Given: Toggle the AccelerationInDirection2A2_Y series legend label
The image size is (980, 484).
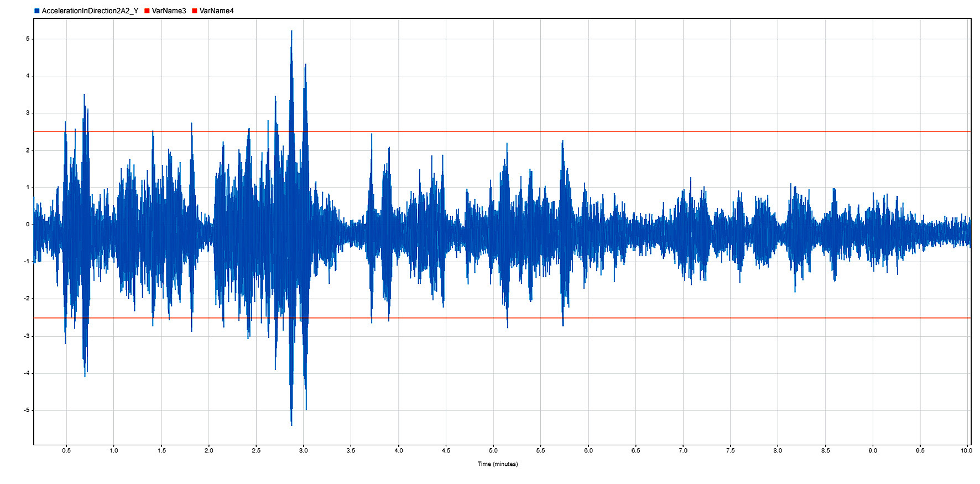Looking at the screenshot, I should pyautogui.click(x=90, y=11).
